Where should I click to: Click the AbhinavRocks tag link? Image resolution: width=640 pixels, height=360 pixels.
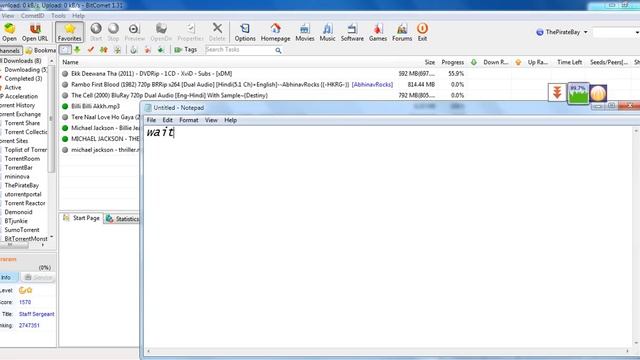point(372,84)
